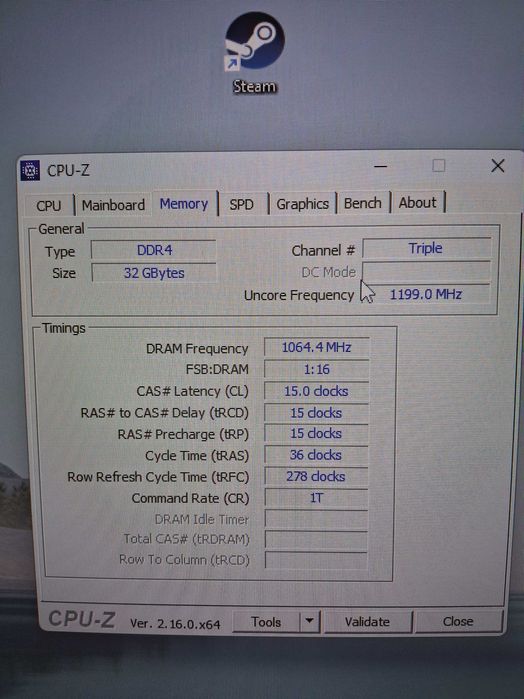The width and height of the screenshot is (524, 699).
Task: Click the 32 GBytes size value
Action: [x=154, y=273]
